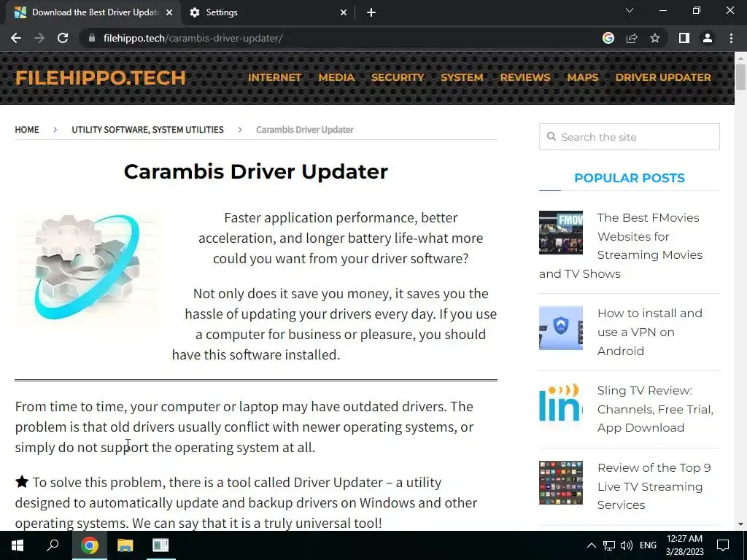The height and width of the screenshot is (560, 747).
Task: Open the clock showing 12:27 AM
Action: 684,545
